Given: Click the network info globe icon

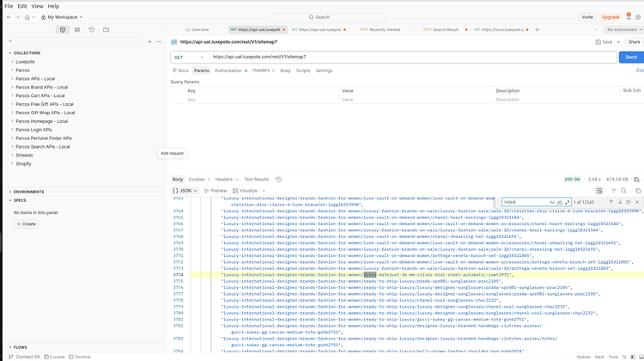Looking at the screenshot, I should pos(636,180).
